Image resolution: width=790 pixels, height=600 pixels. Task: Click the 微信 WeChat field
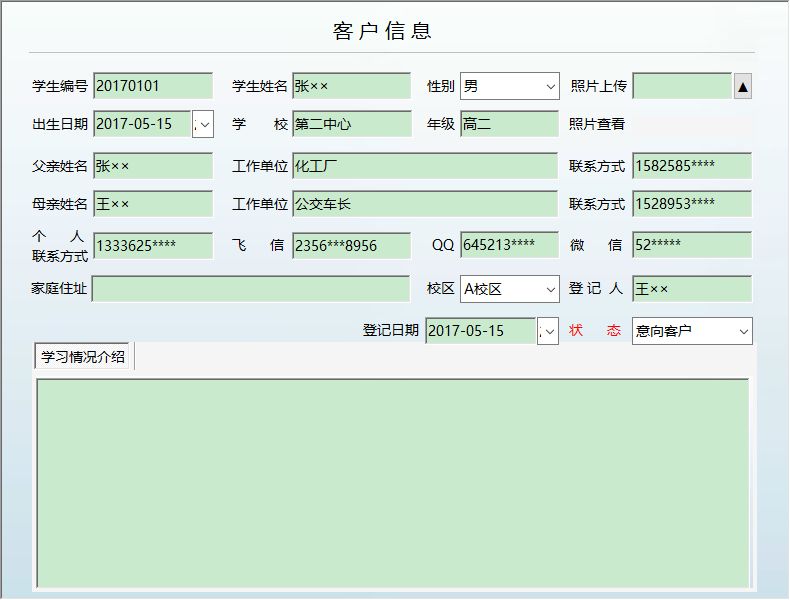[692, 245]
